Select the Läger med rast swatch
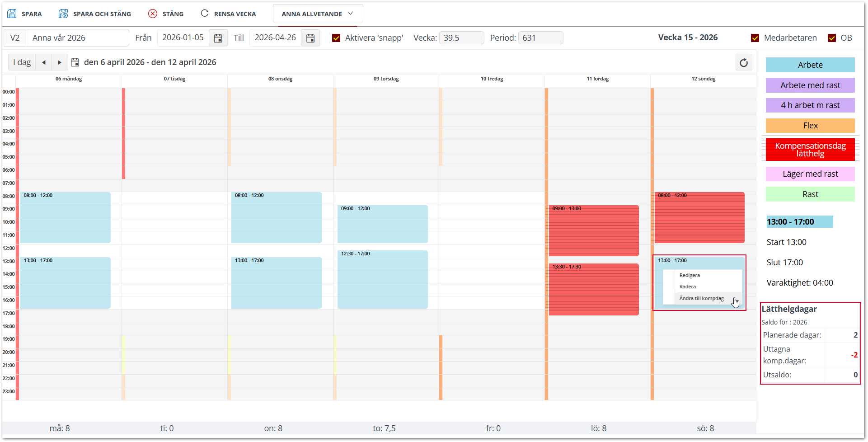The height and width of the screenshot is (442, 868). click(x=810, y=174)
